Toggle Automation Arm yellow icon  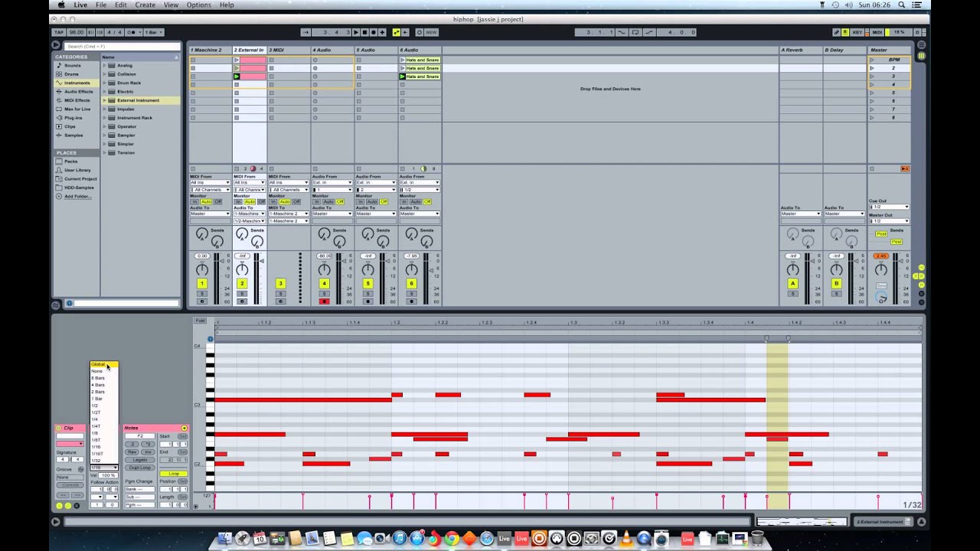pos(397,32)
